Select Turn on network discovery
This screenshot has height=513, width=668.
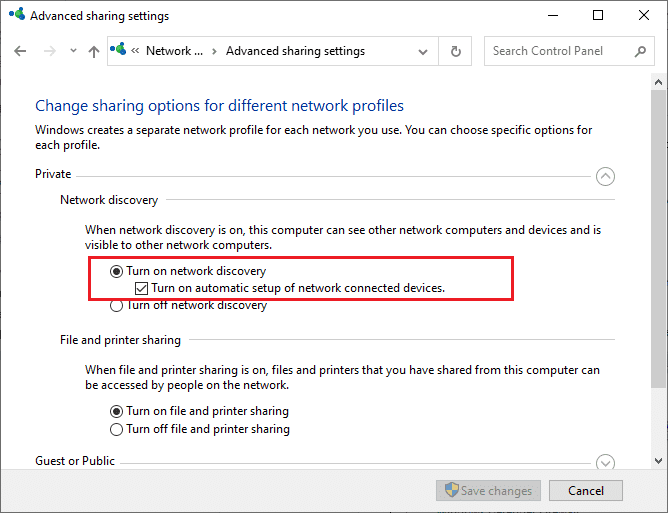point(117,271)
